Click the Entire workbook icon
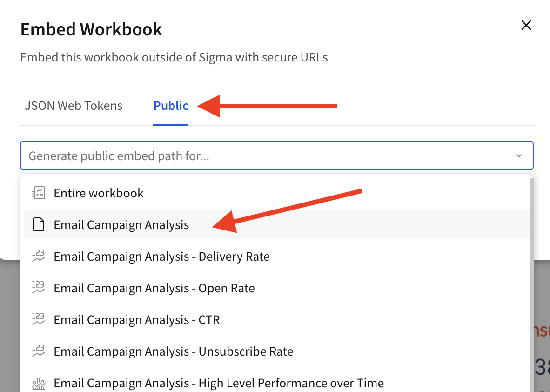This screenshot has width=550, height=392. tap(38, 193)
